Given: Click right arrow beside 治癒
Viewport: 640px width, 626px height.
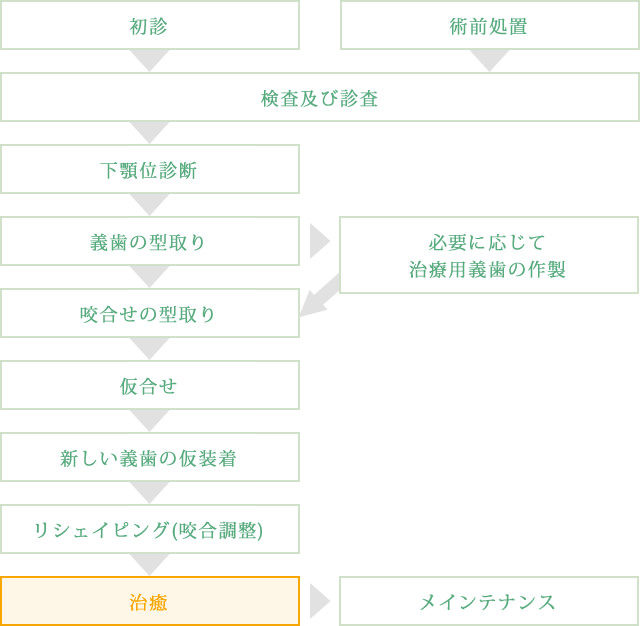Looking at the screenshot, I should pyautogui.click(x=320, y=601).
